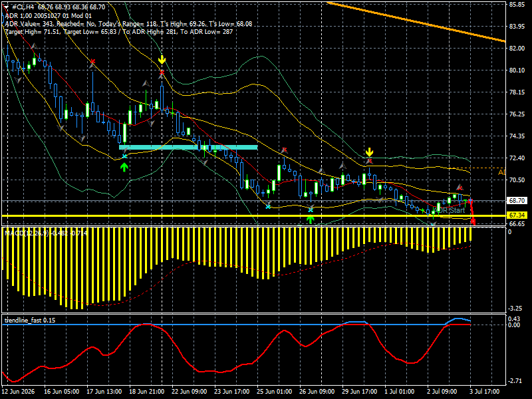Click the 76.25 price axis label
532x399 pixels.
click(x=517, y=114)
